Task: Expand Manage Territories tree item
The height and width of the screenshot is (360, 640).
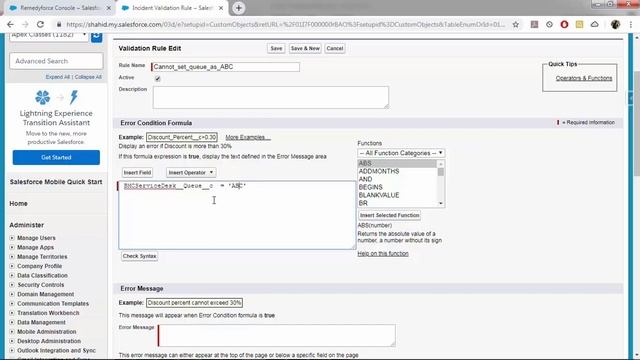Action: click(x=12, y=257)
